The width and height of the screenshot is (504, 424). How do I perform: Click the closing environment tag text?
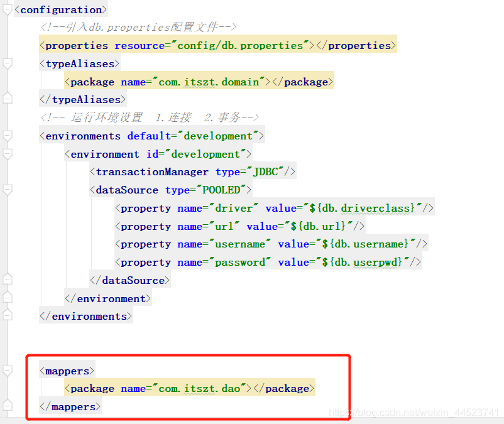point(107,299)
